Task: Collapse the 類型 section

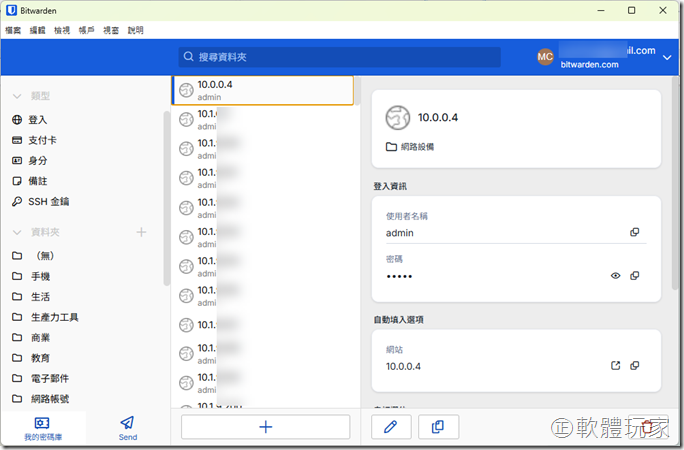Action: [x=17, y=96]
